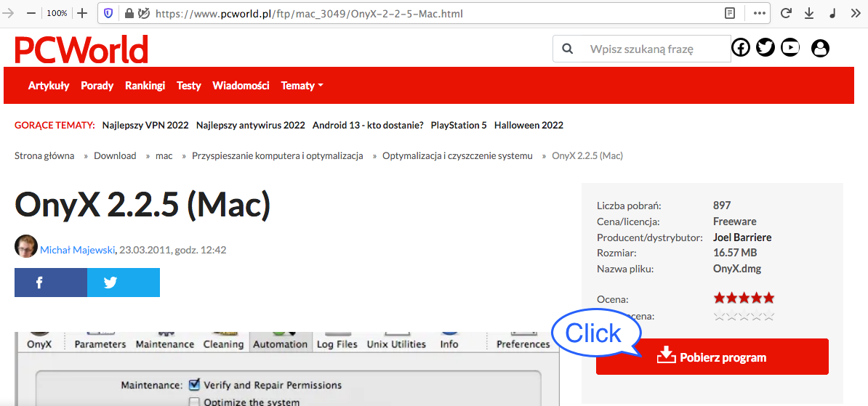Viewport: 868px width, 406px height.
Task: Click the file name 'OnyX.dmg'
Action: coord(737,269)
